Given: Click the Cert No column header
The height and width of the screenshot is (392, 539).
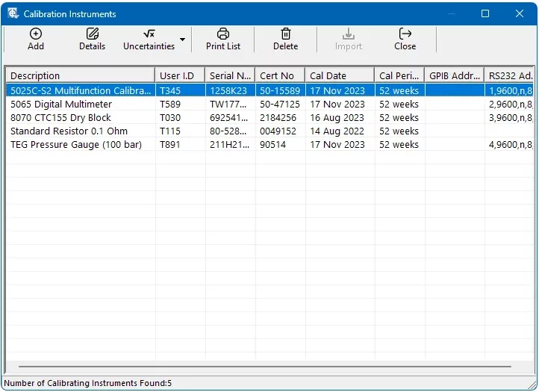Looking at the screenshot, I should click(280, 75).
